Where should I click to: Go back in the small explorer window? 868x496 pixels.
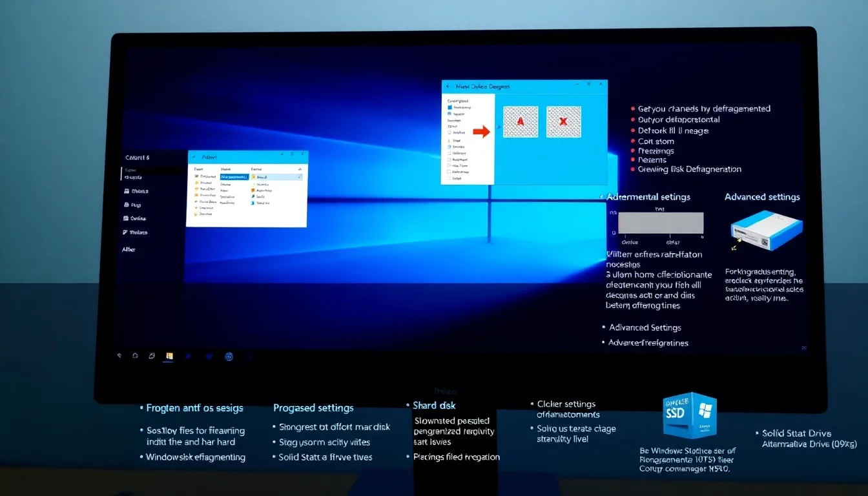(192, 157)
